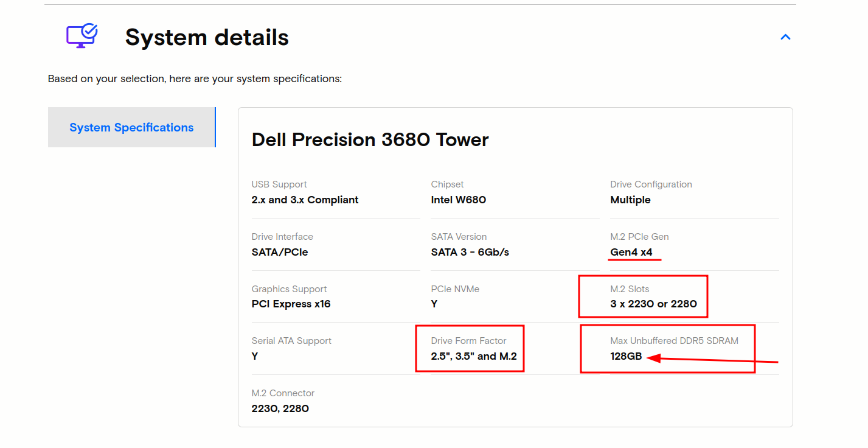Click the USB Support label
The image size is (868, 448).
point(279,184)
